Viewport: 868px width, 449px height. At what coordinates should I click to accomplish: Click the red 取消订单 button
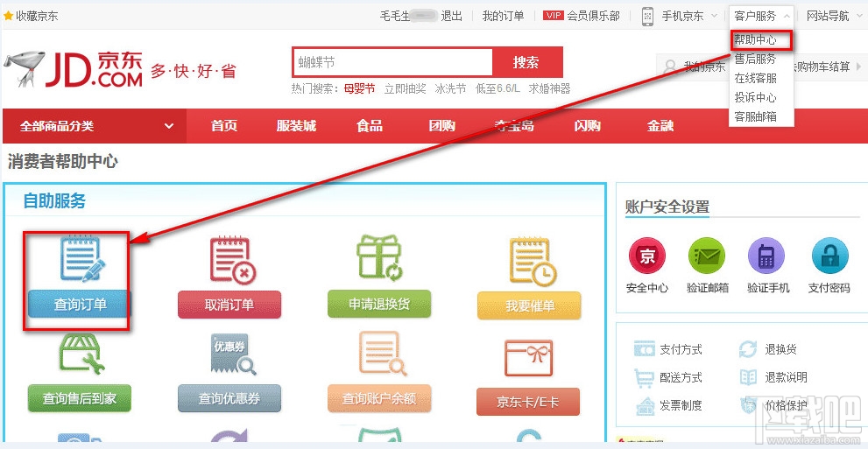(x=229, y=305)
